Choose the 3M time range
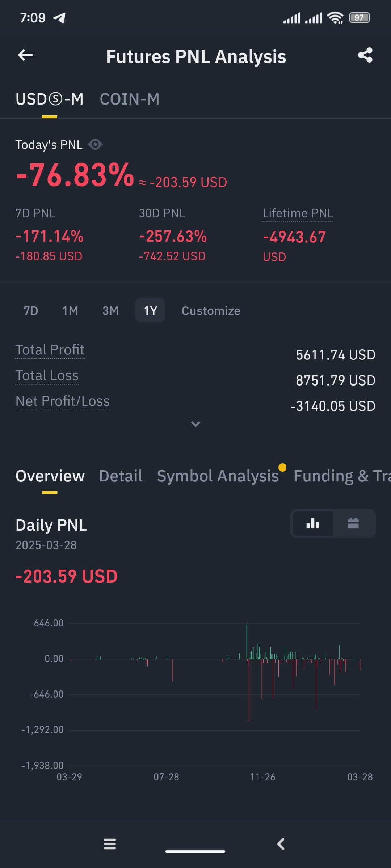391x868 pixels. pyautogui.click(x=110, y=311)
